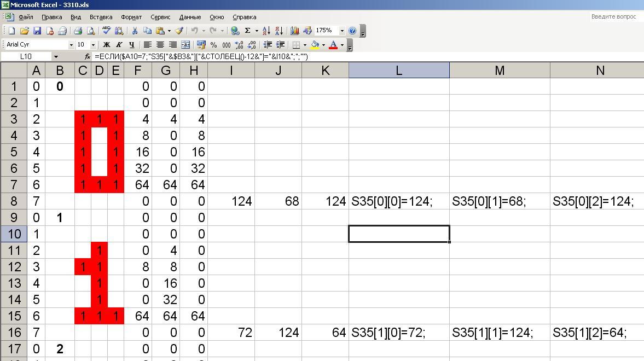This screenshot has width=644, height=361.
Task: Increase decimal places
Action: 239,45
